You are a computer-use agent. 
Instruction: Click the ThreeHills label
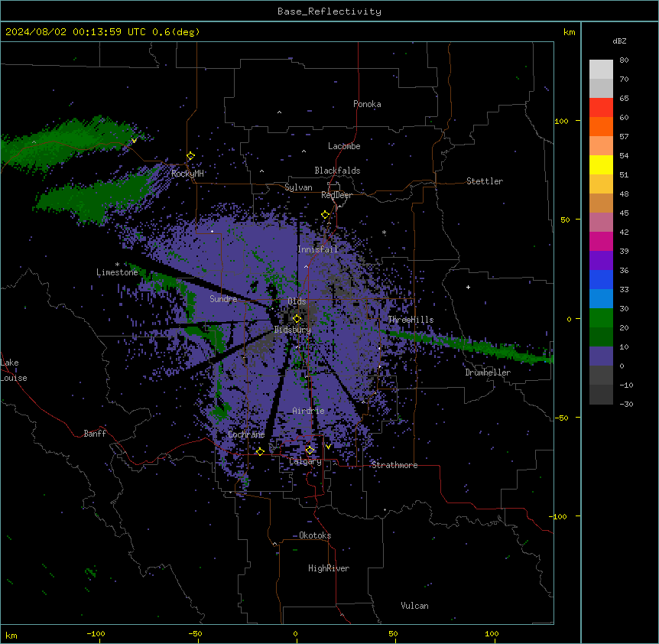point(411,320)
